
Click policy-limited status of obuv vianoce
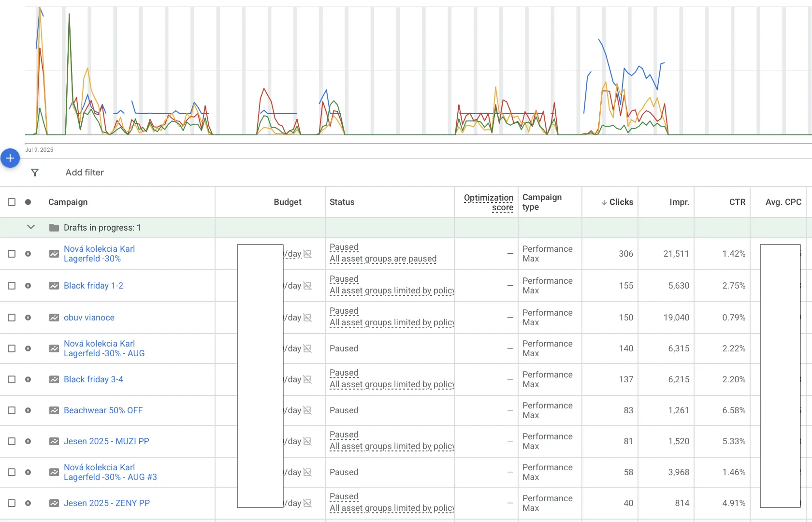click(392, 323)
